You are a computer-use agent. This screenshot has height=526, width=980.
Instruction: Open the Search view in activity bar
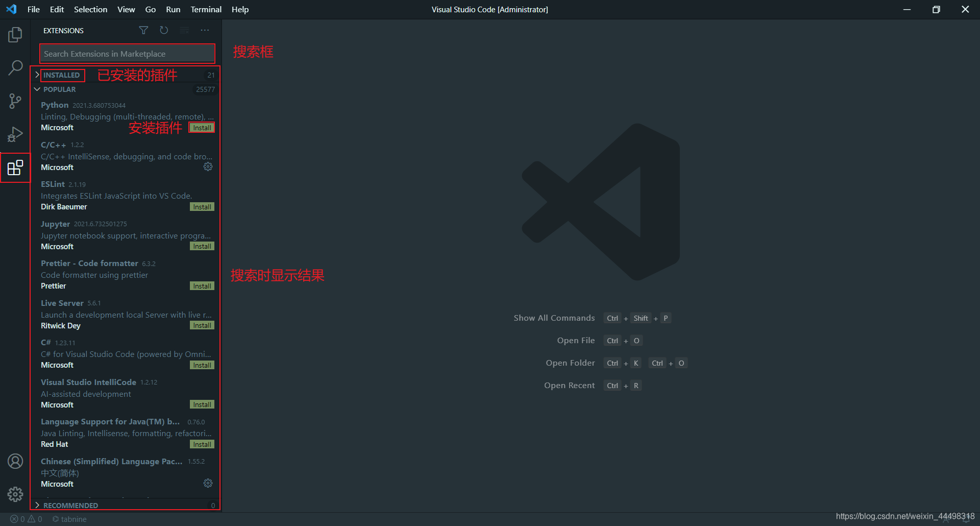point(15,67)
